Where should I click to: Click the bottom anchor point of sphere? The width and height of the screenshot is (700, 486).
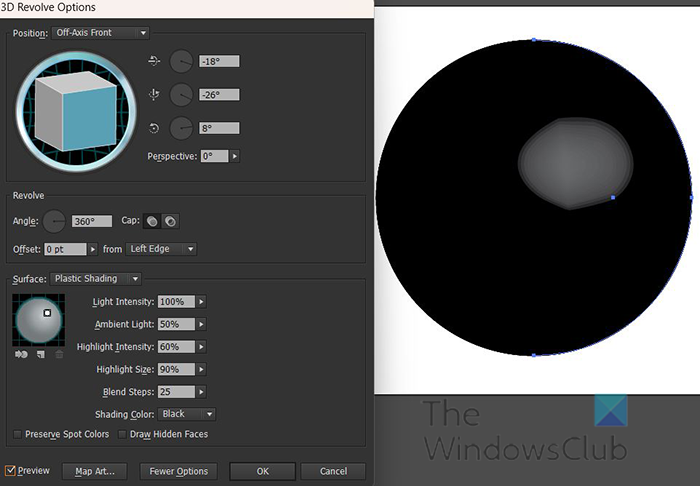(534, 355)
